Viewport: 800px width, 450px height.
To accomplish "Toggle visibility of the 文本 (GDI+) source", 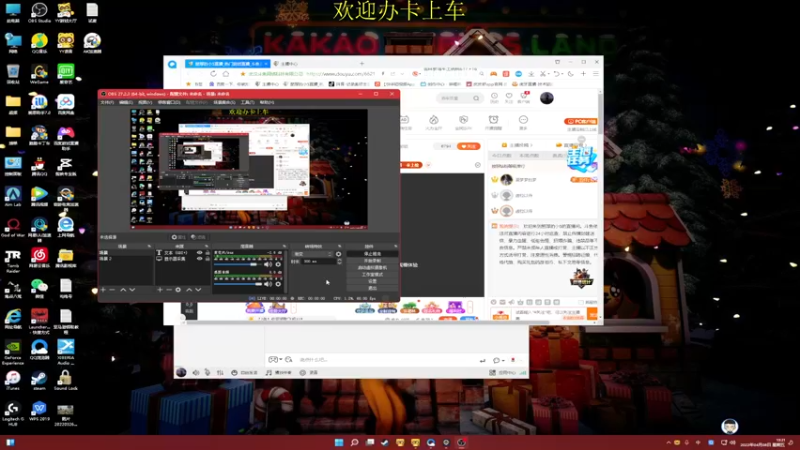I will (x=199, y=253).
